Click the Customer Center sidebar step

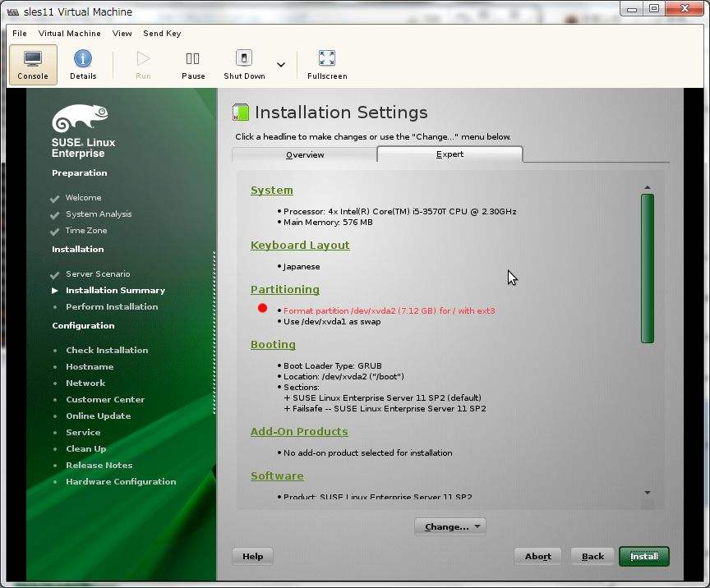coord(105,400)
